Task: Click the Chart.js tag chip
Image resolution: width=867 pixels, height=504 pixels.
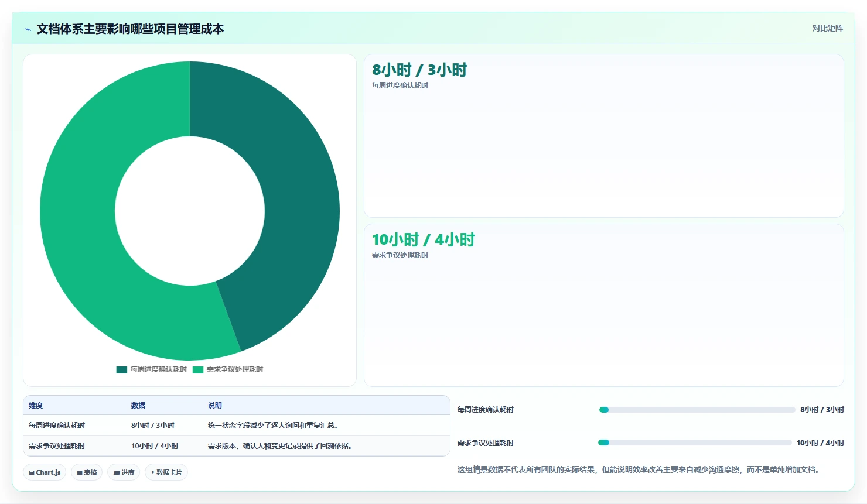Action: [45, 472]
